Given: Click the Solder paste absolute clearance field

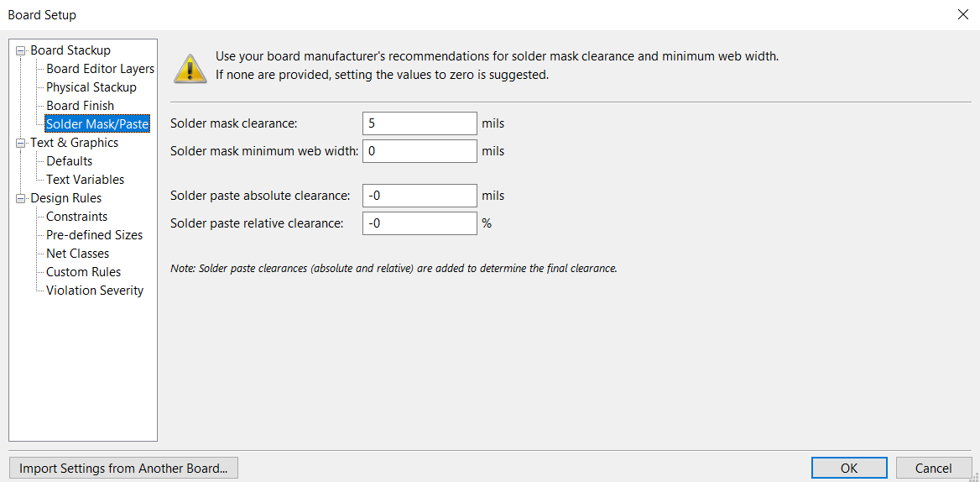Looking at the screenshot, I should 420,196.
